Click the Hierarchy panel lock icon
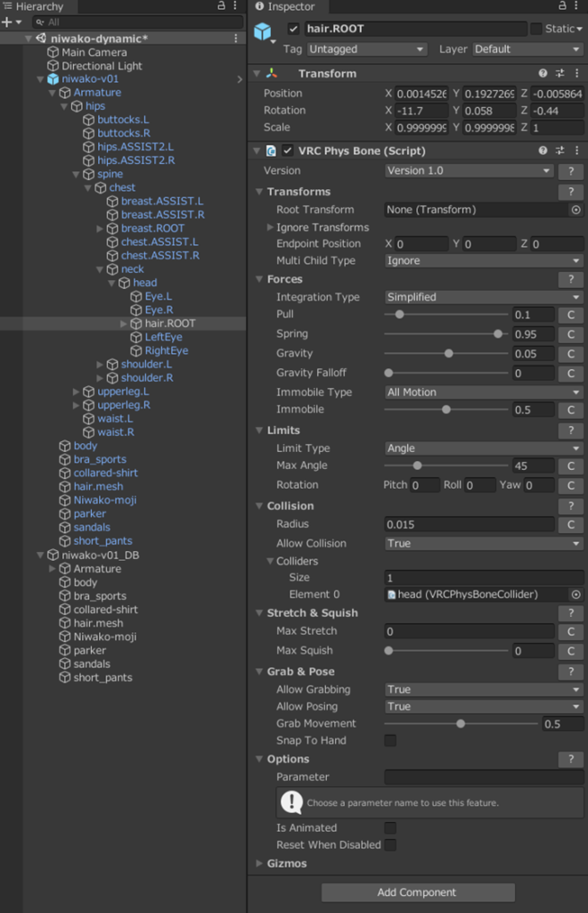588x913 pixels. (222, 6)
